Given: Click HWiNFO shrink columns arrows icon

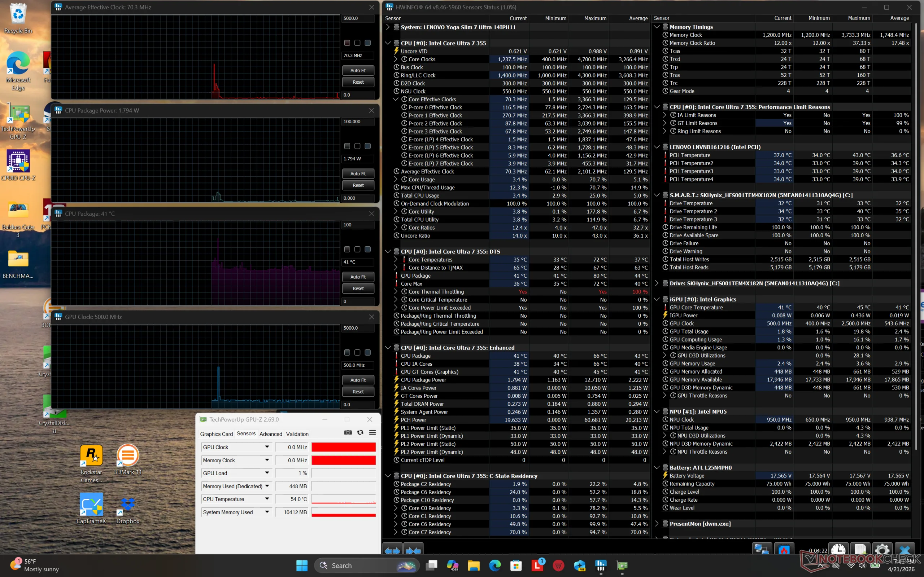Looking at the screenshot, I should (x=413, y=550).
